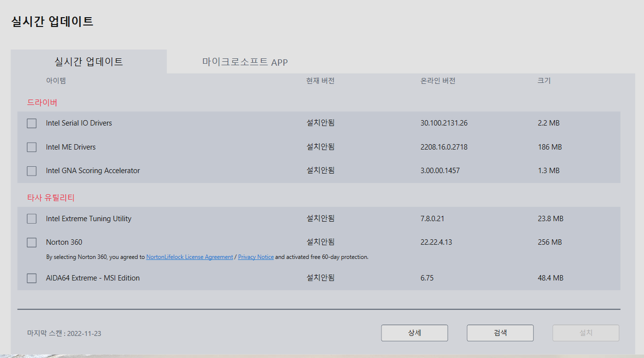Click the 256 MB size value
This screenshot has height=358, width=644.
pyautogui.click(x=549, y=242)
